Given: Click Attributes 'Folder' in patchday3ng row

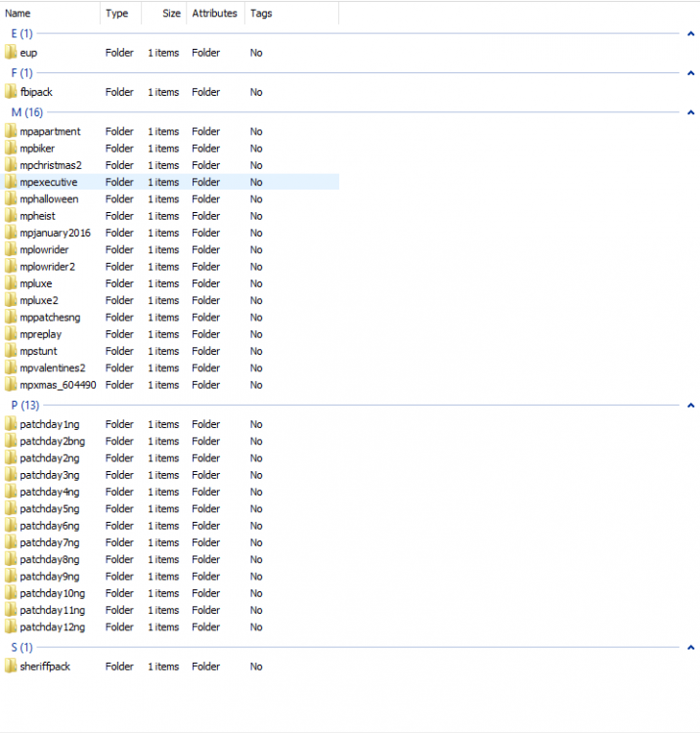Looking at the screenshot, I should click(205, 475).
